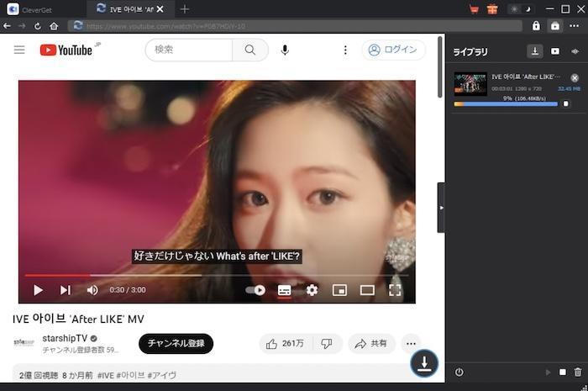Click the starshipTV channel avatar
The image size is (588, 391).
point(24,342)
